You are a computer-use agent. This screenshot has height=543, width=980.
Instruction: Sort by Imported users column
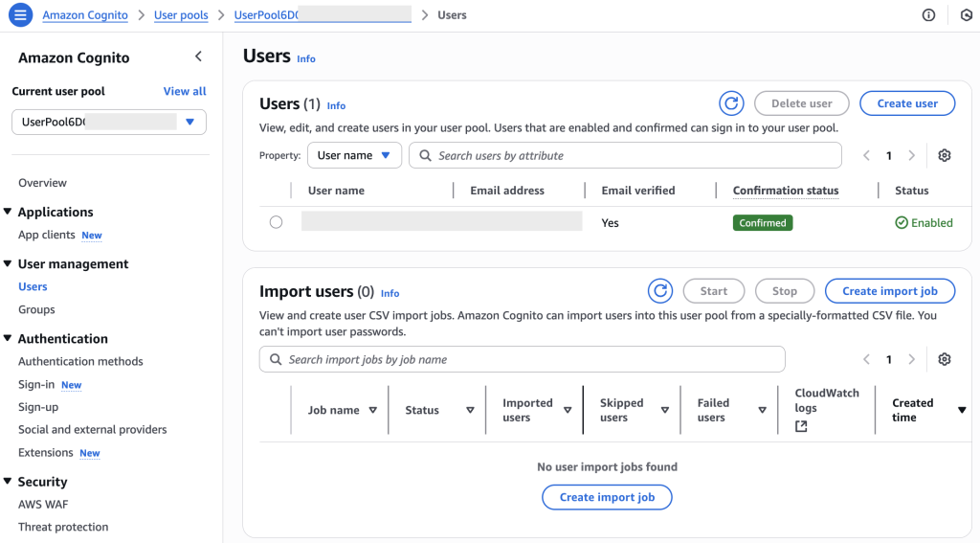(x=568, y=411)
